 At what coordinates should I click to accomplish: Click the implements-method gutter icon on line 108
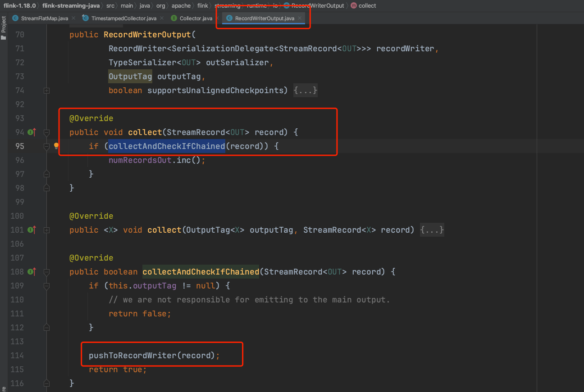[x=31, y=271]
